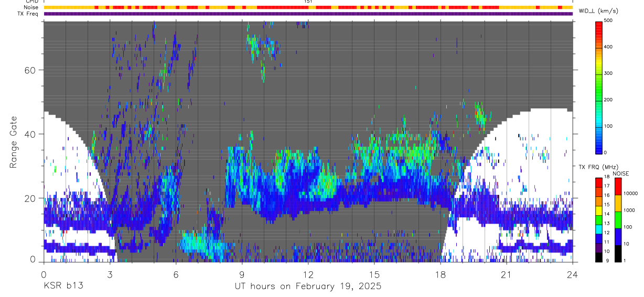Click the CPID value 151
This screenshot has width=644, height=297.
pyautogui.click(x=308, y=2)
